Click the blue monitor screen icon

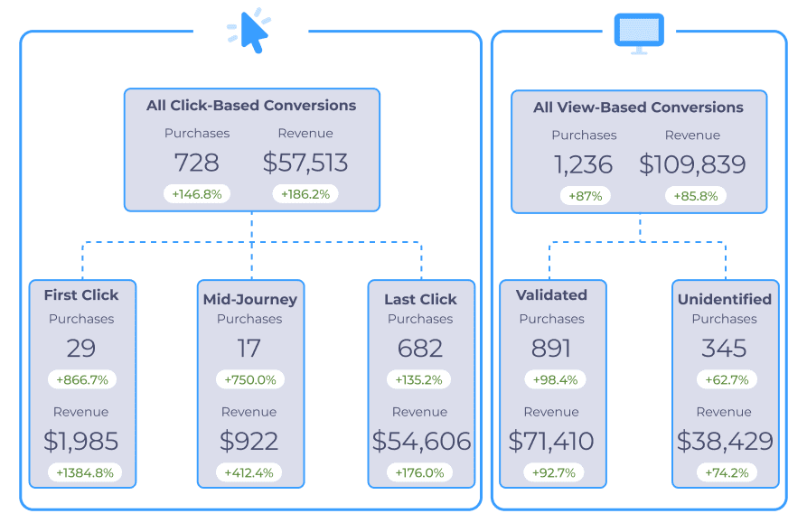pos(639,32)
